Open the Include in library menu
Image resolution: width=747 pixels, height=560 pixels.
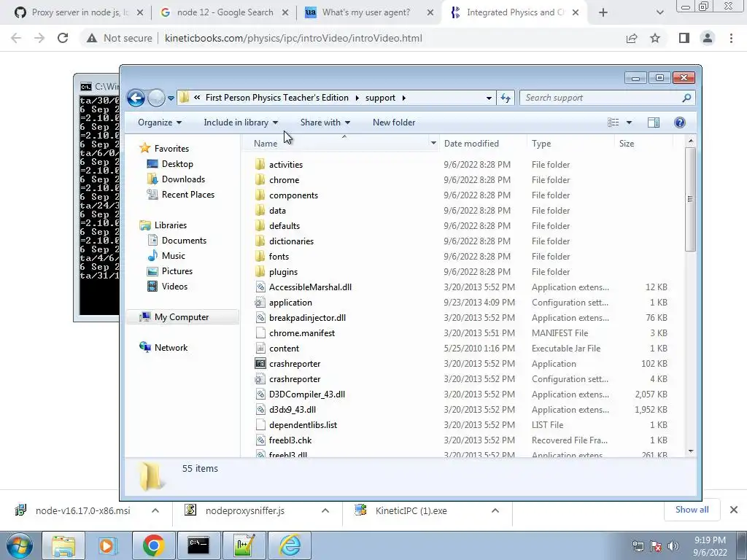(241, 122)
